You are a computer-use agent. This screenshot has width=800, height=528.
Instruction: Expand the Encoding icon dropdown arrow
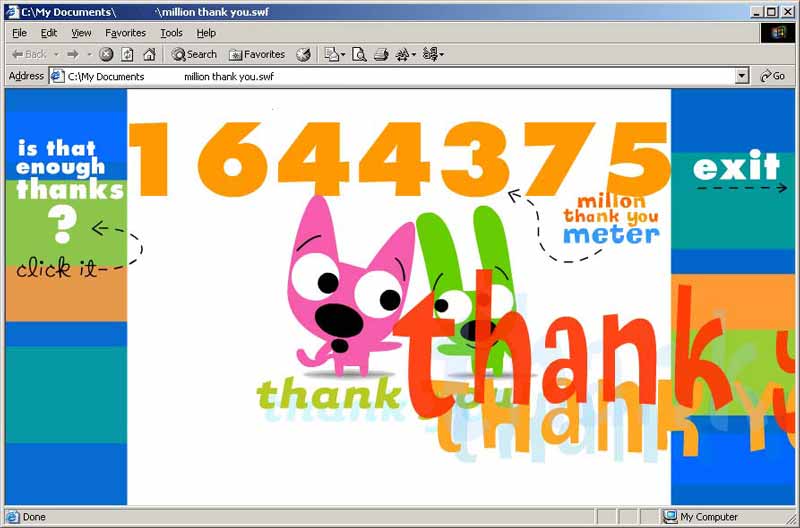441,54
